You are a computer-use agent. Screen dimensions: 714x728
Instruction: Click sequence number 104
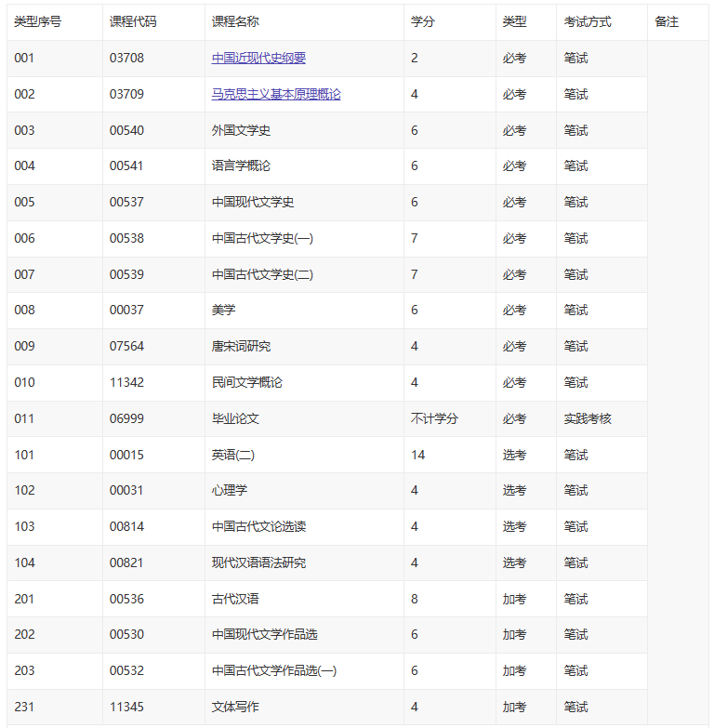[x=24, y=563]
